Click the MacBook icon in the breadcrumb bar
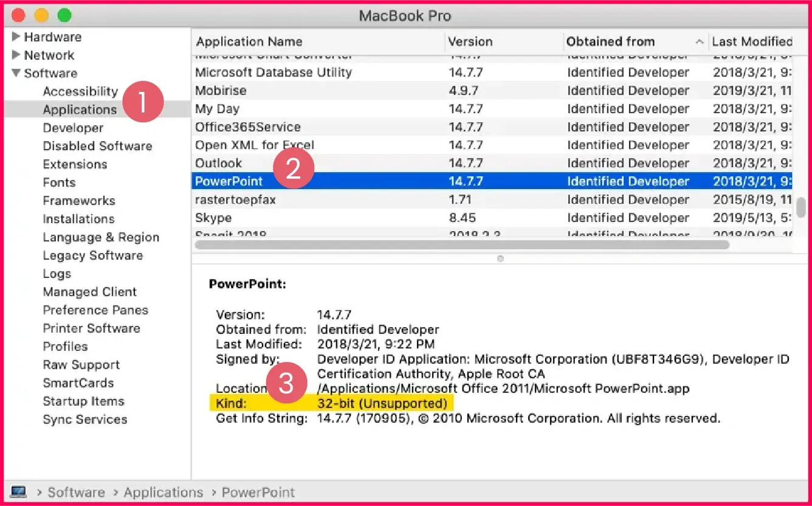The width and height of the screenshot is (812, 506). [19, 492]
